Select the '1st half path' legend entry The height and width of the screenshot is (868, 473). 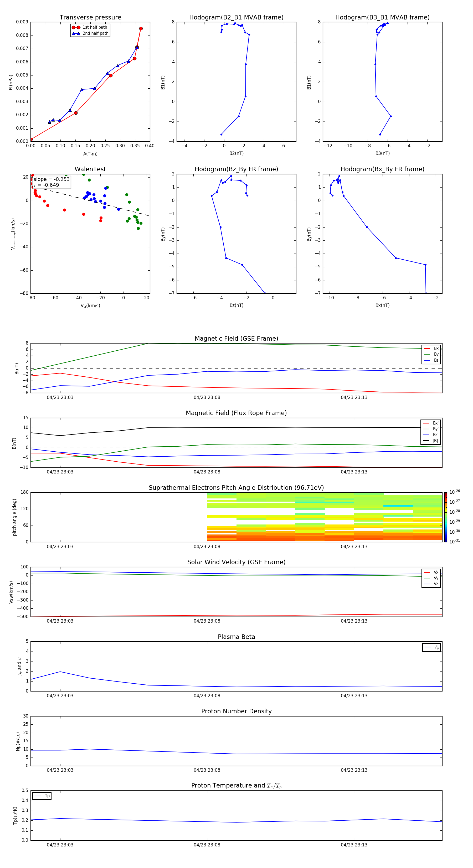point(90,27)
